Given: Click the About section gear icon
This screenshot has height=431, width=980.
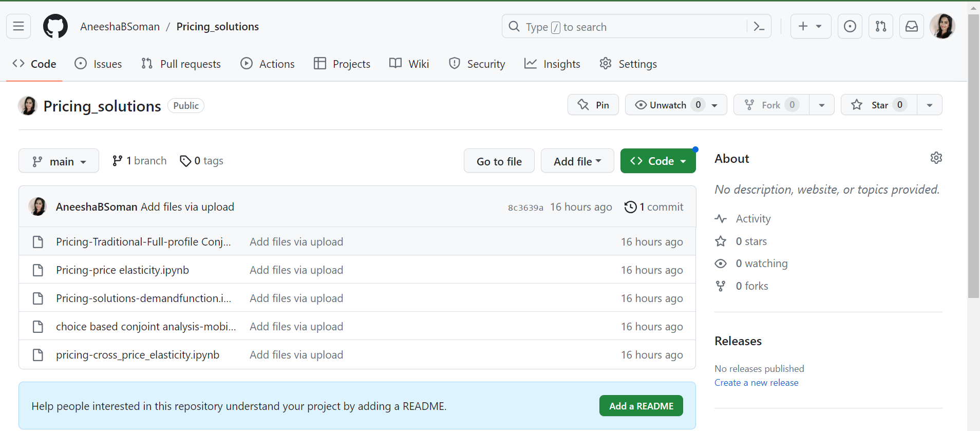Looking at the screenshot, I should (936, 158).
